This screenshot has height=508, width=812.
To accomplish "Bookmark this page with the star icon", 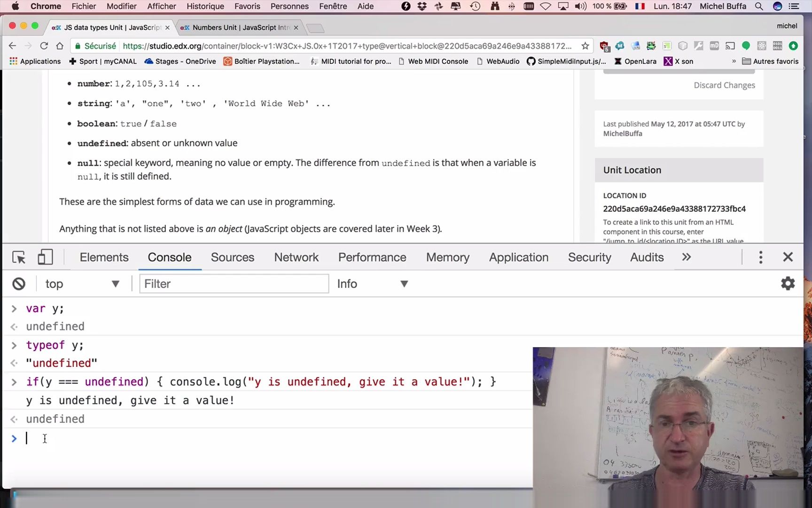I will pos(585,46).
